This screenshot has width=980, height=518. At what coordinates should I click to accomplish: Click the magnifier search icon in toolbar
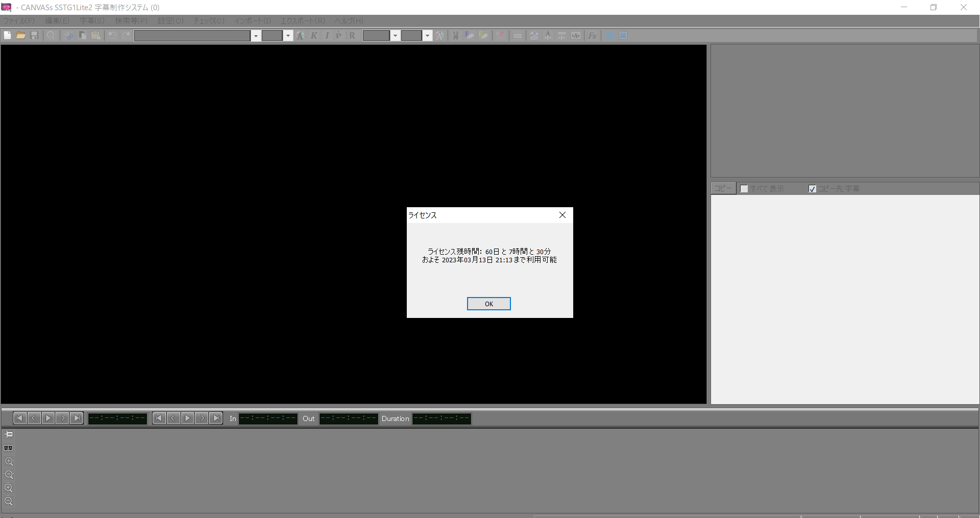pos(51,35)
